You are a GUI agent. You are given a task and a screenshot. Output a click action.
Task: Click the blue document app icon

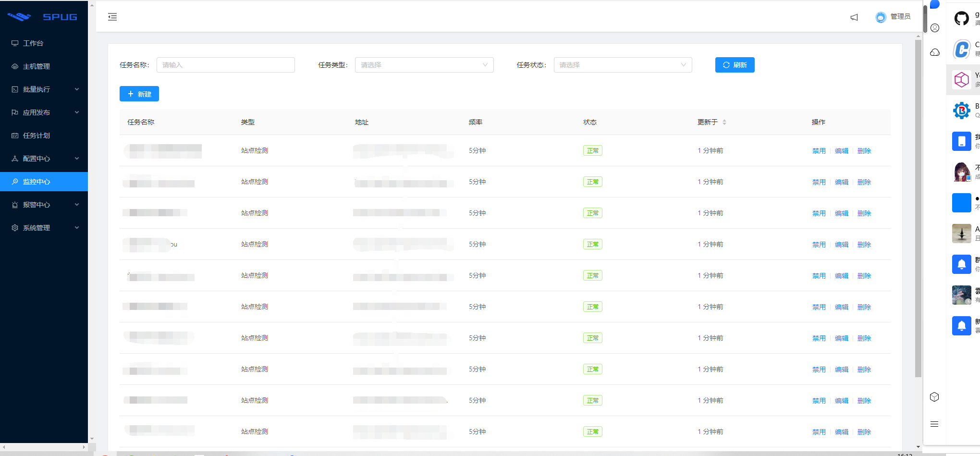(962, 141)
